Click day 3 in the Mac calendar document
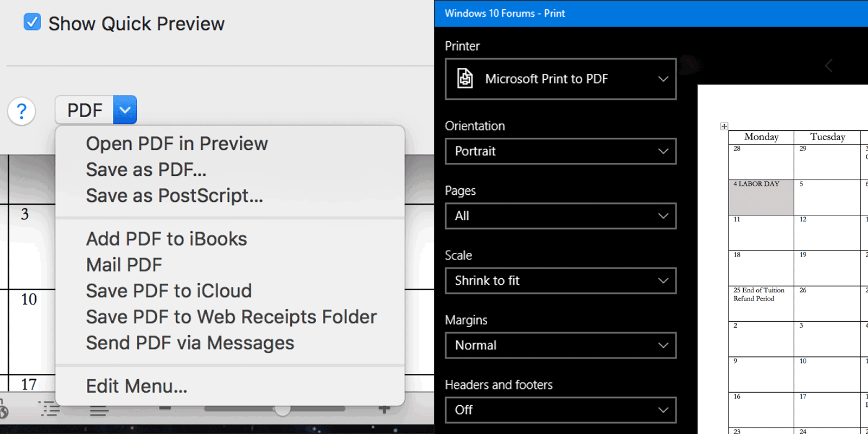Screen dimensions: 868x434 pos(25,214)
